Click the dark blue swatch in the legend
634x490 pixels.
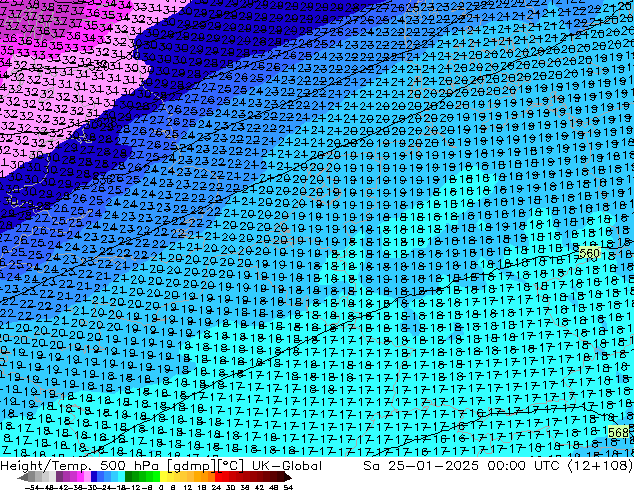(94, 477)
